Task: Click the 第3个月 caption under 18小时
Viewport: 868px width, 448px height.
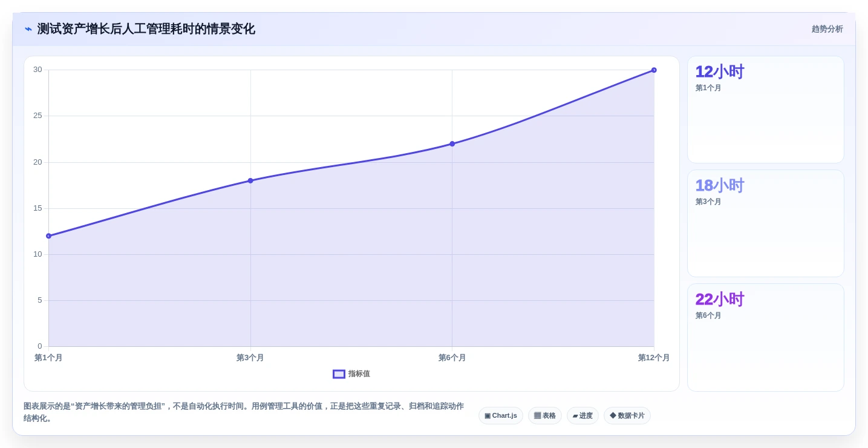Action: coord(708,202)
